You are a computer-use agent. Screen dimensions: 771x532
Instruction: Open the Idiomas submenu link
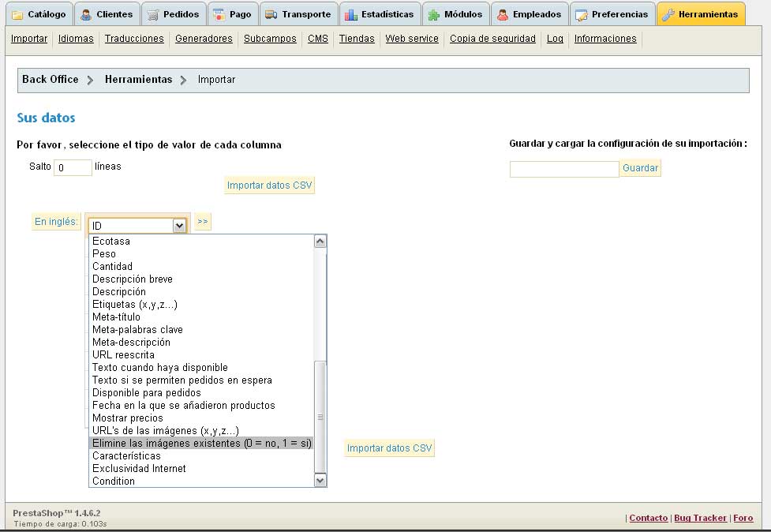(76, 39)
